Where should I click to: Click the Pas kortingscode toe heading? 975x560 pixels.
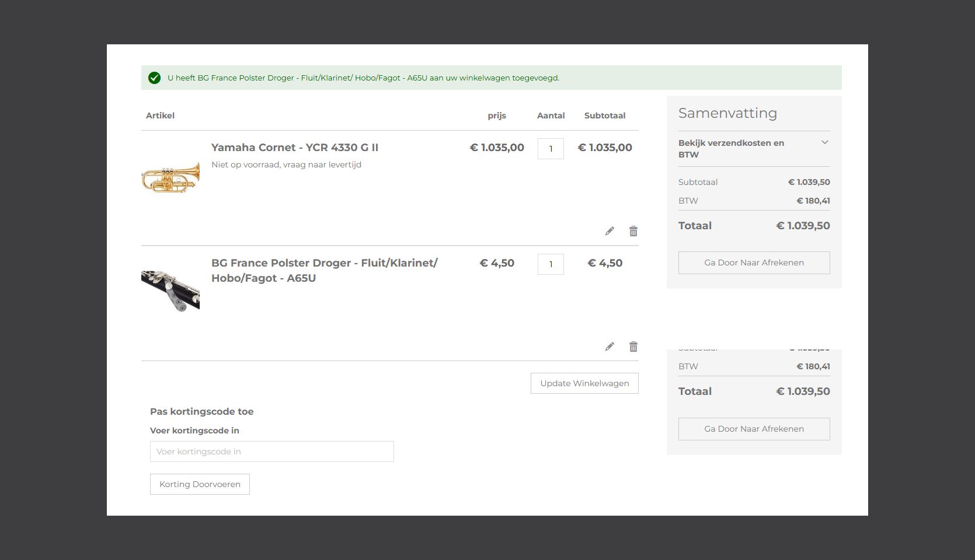pos(202,411)
